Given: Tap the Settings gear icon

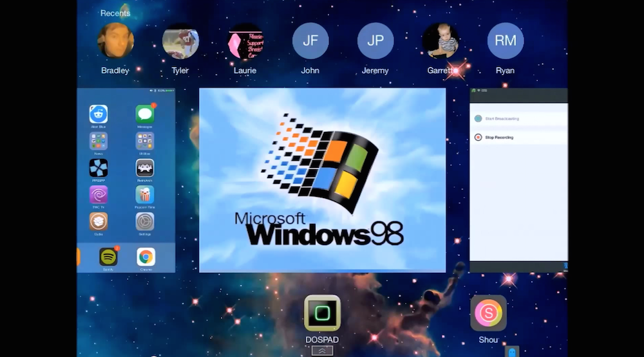Looking at the screenshot, I should click(145, 221).
